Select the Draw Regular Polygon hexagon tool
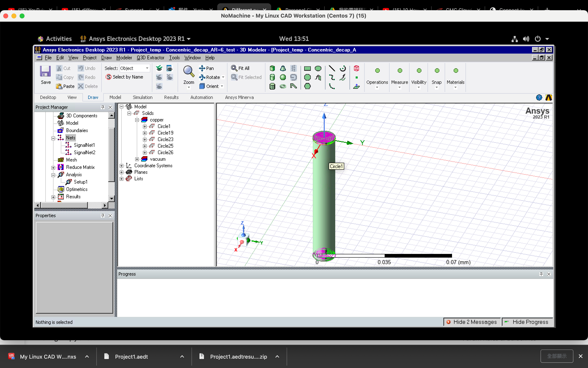 (307, 86)
